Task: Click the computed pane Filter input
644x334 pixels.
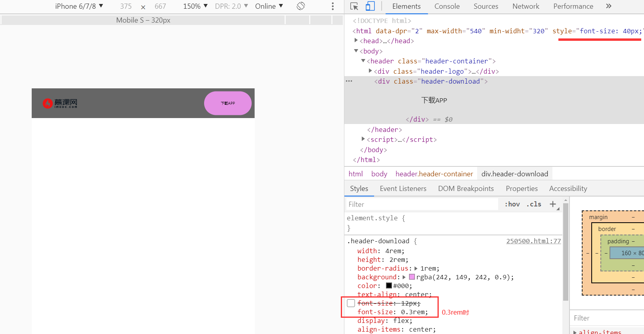Action: pos(608,318)
